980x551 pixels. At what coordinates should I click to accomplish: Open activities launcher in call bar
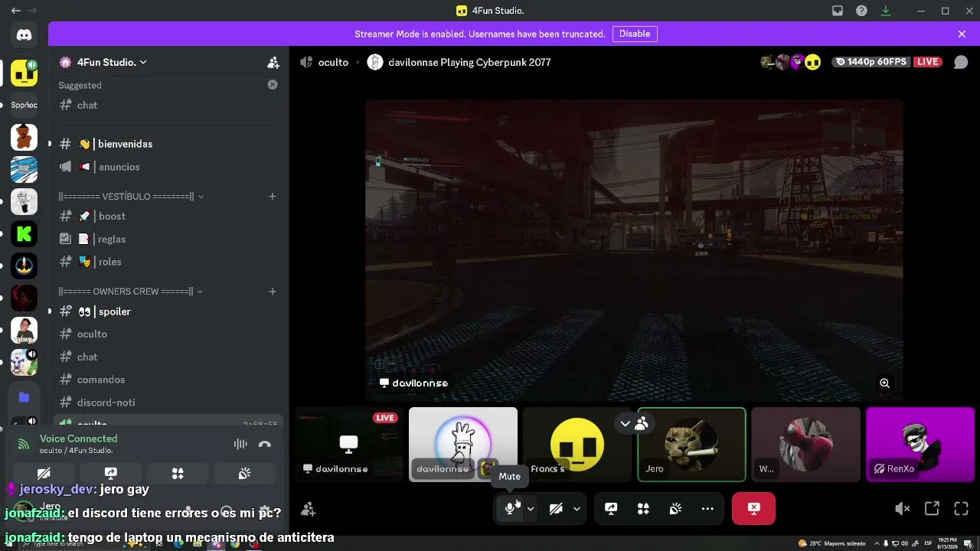point(643,509)
